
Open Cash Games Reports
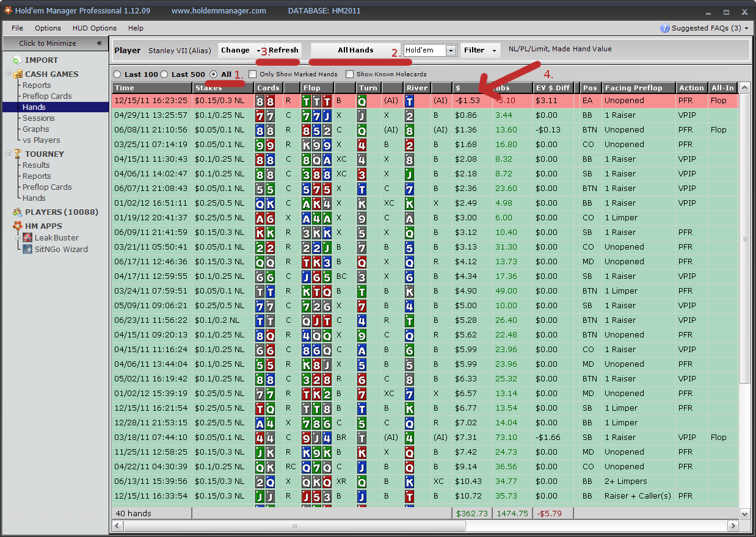37,85
